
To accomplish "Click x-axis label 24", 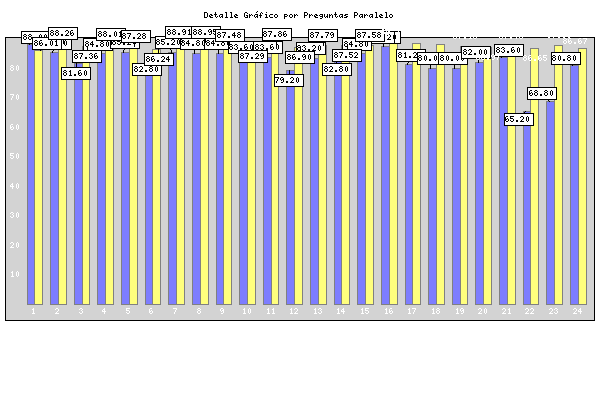I will 577,311.
